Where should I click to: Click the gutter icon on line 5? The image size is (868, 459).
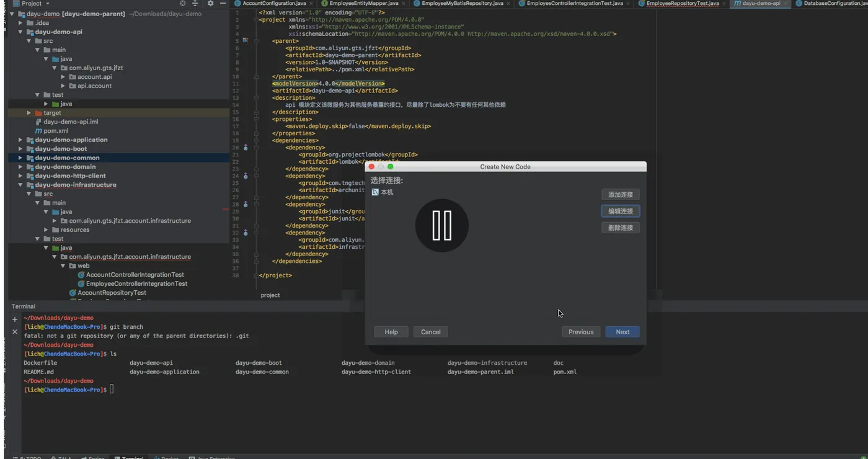[246, 40]
